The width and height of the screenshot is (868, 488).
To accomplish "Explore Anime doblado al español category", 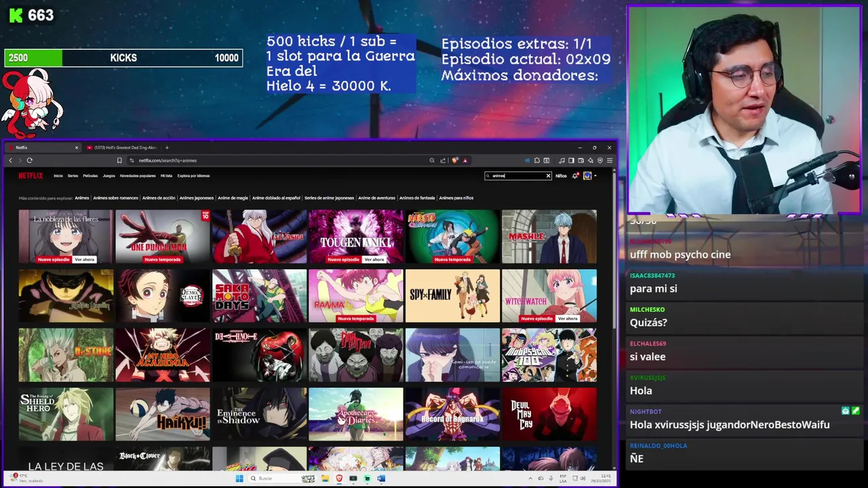I will tap(276, 198).
